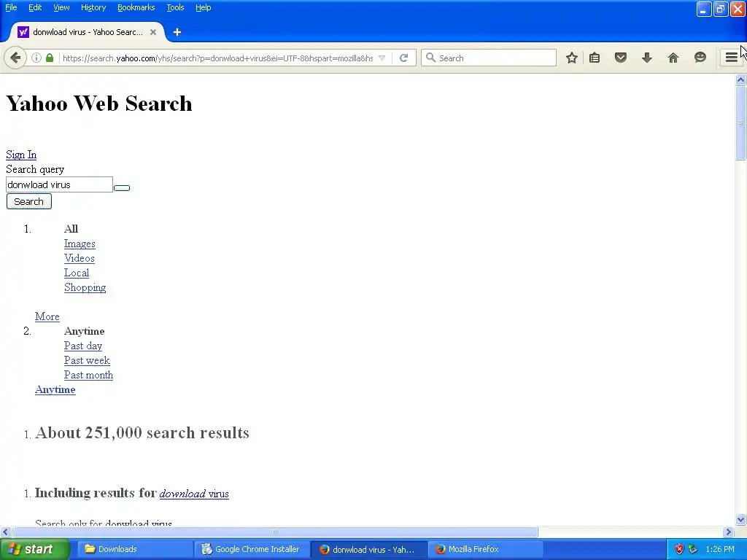The width and height of the screenshot is (747, 560).
Task: Click the vertical scrollbar down arrow
Action: tap(740, 519)
